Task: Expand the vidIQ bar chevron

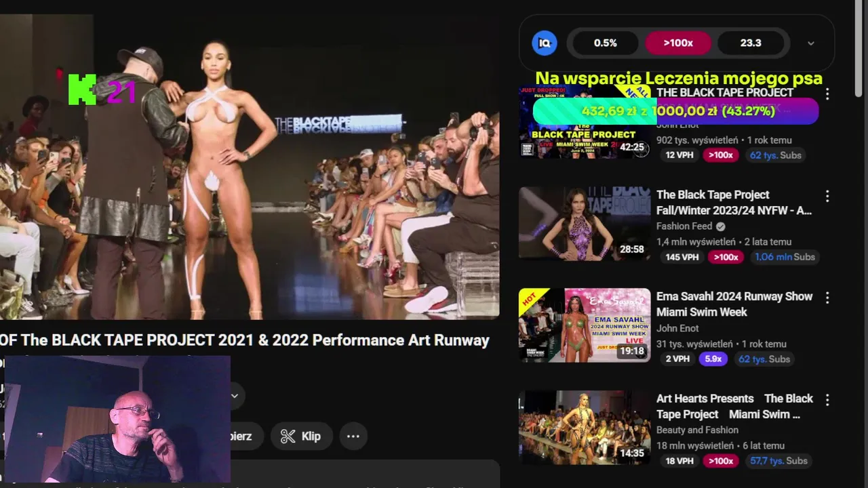Action: [811, 43]
